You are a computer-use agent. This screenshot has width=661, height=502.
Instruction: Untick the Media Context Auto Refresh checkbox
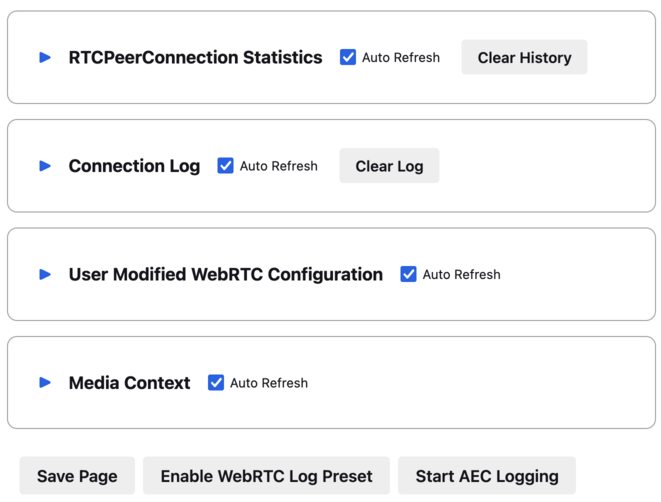(216, 382)
